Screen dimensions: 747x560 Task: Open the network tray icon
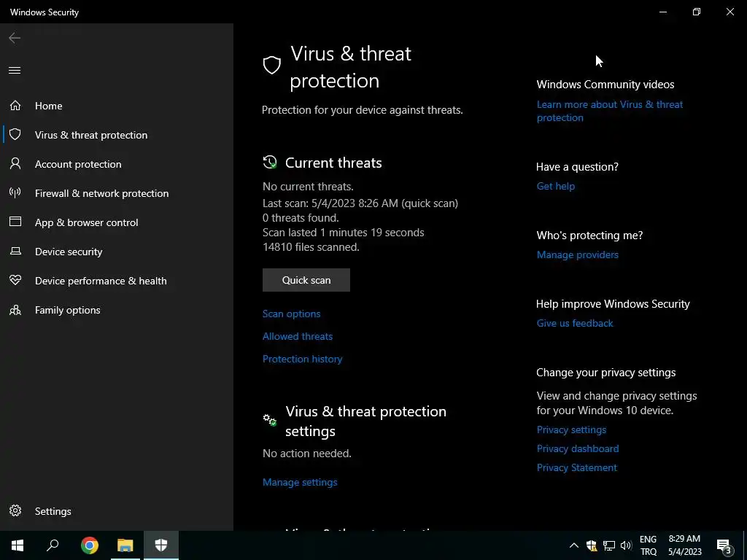tap(609, 545)
